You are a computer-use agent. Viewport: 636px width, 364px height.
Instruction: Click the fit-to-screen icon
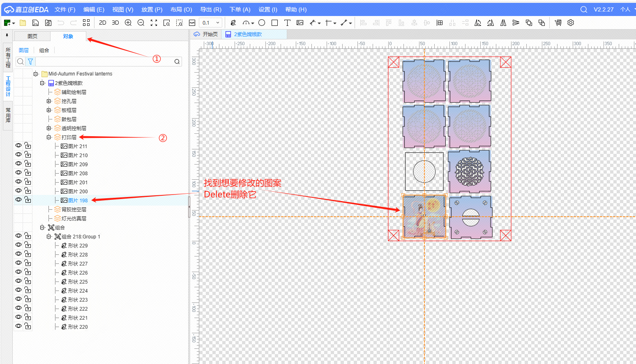click(154, 23)
